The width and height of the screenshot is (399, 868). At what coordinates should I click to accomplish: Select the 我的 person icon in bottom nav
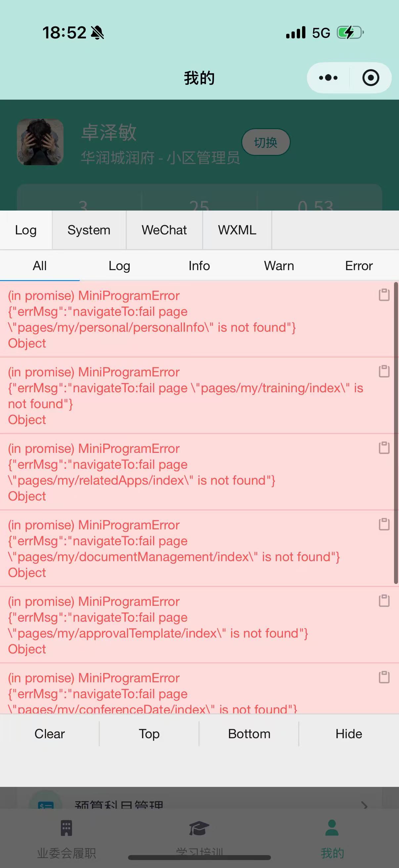[x=332, y=827]
